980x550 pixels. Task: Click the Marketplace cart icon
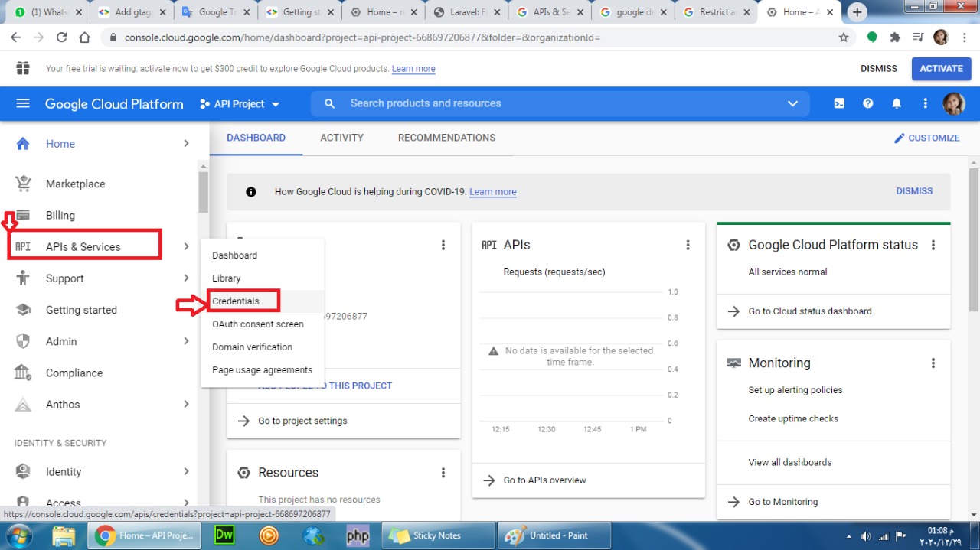[23, 184]
